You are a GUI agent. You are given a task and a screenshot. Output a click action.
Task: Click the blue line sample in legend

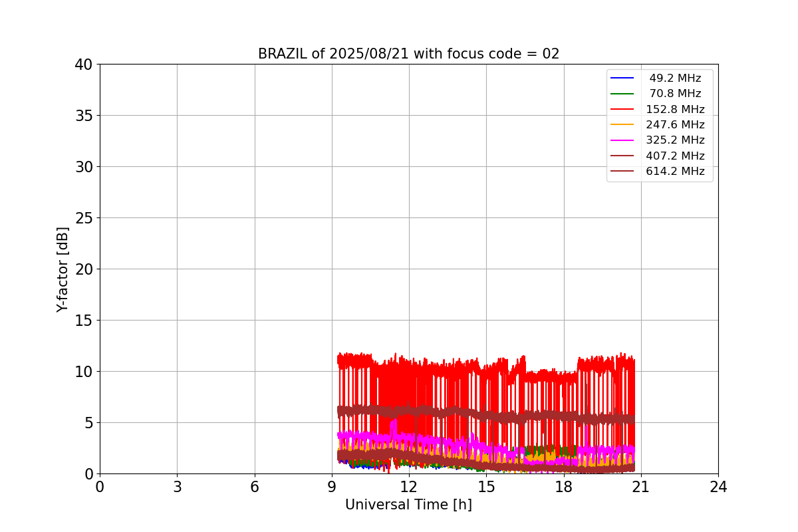click(x=622, y=78)
